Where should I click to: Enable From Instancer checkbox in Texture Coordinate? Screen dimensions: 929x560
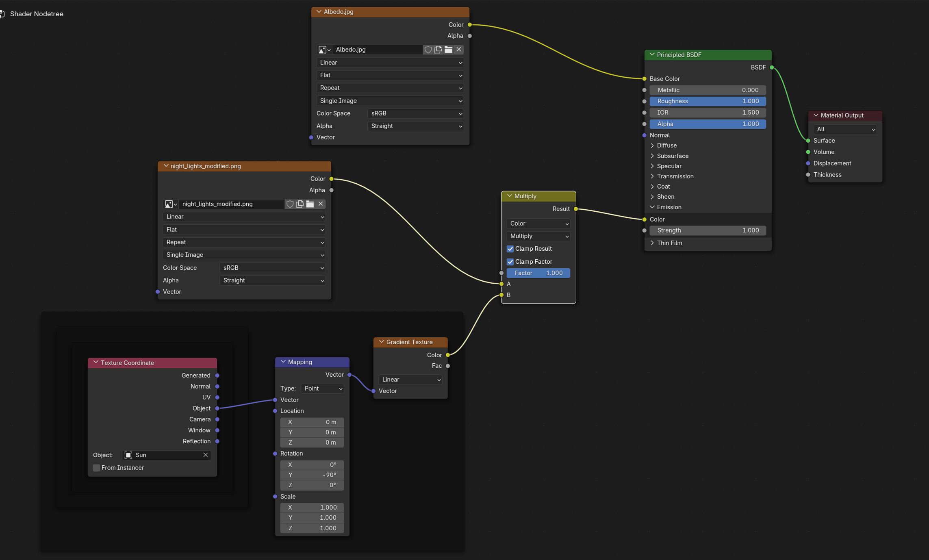tap(97, 467)
